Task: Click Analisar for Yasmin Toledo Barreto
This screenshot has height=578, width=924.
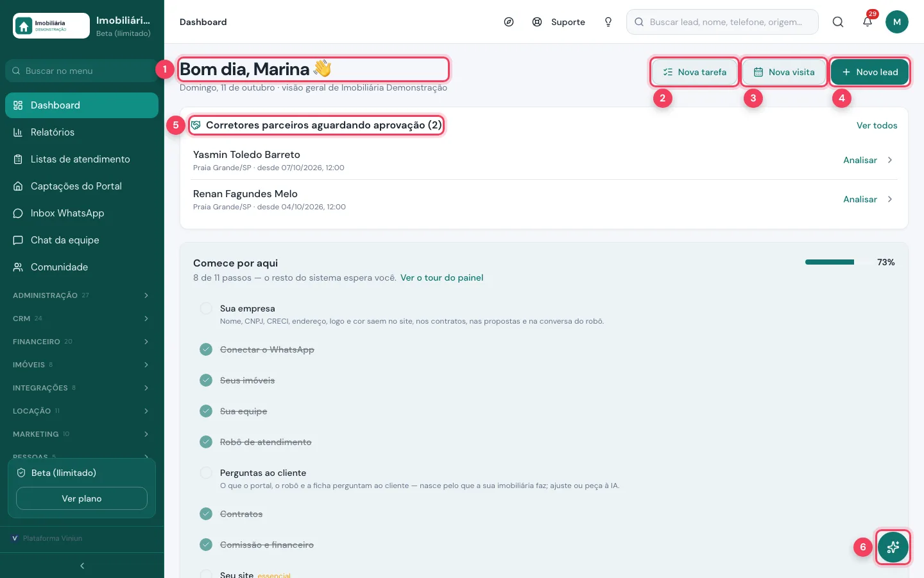Action: 868,160
